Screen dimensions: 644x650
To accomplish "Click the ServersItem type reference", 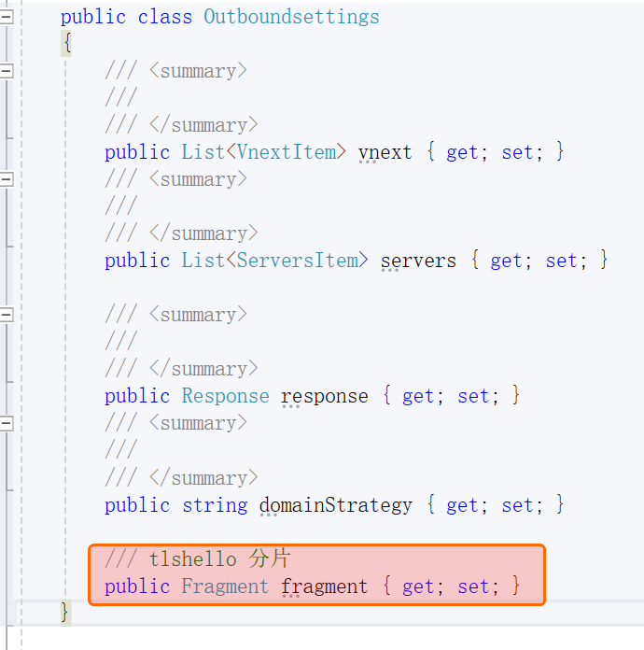I will click(297, 261).
